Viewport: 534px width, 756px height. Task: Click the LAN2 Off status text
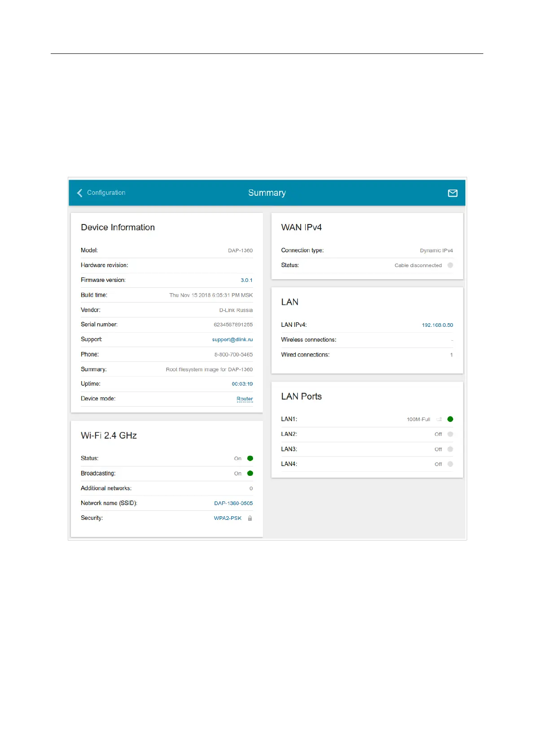(x=438, y=434)
